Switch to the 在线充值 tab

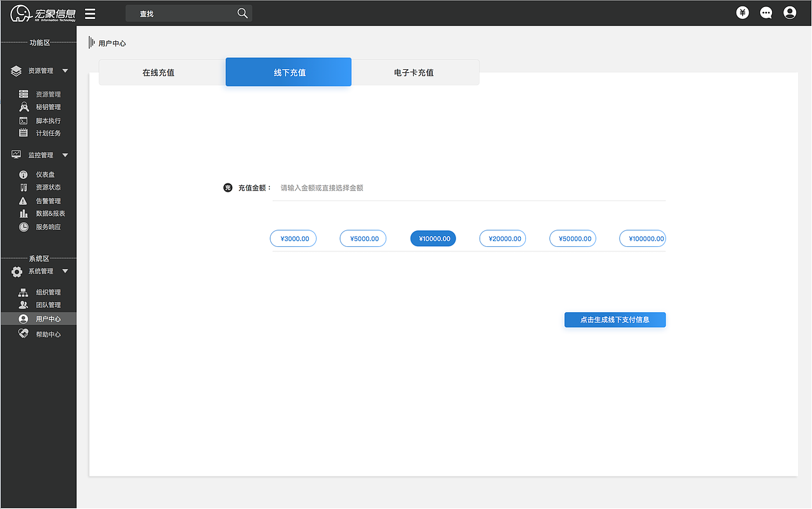click(x=162, y=72)
